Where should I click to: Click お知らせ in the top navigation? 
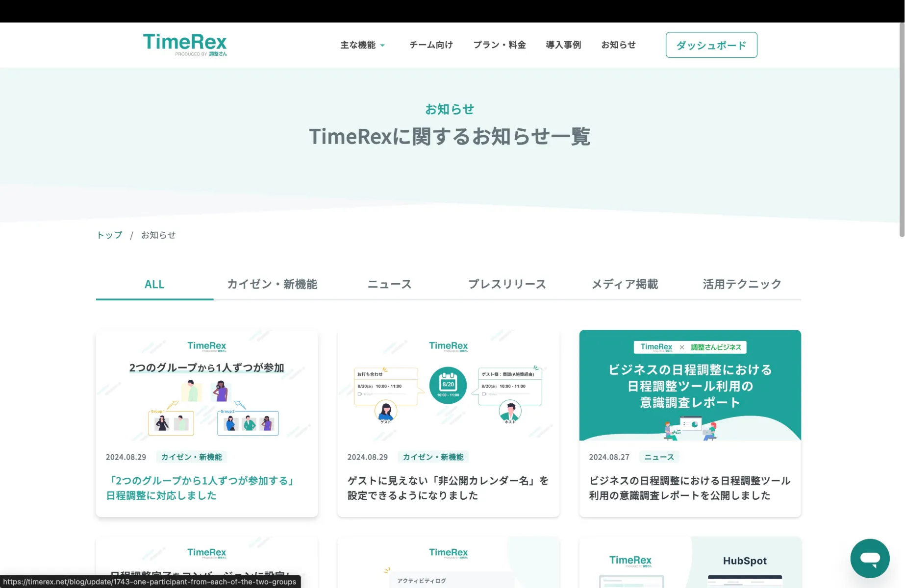pyautogui.click(x=618, y=45)
